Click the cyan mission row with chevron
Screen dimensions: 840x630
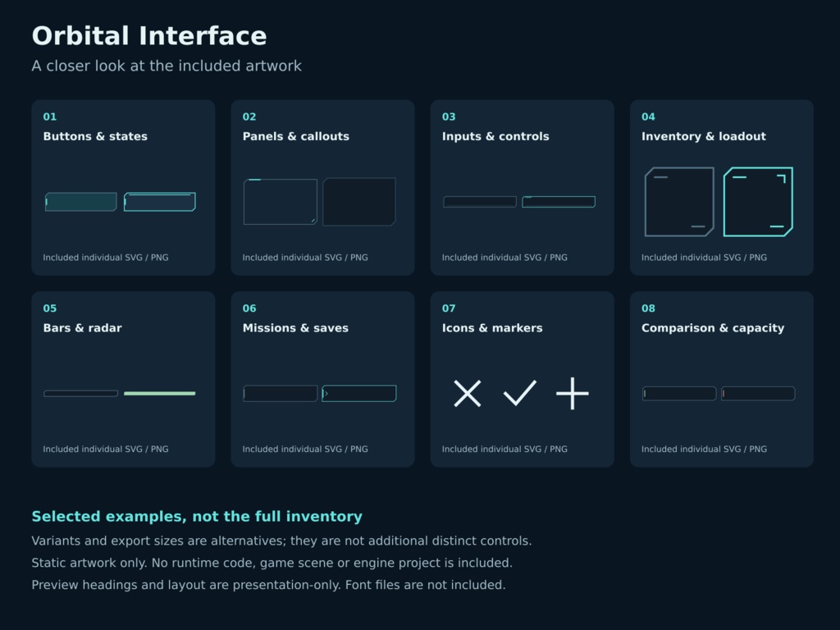point(359,394)
